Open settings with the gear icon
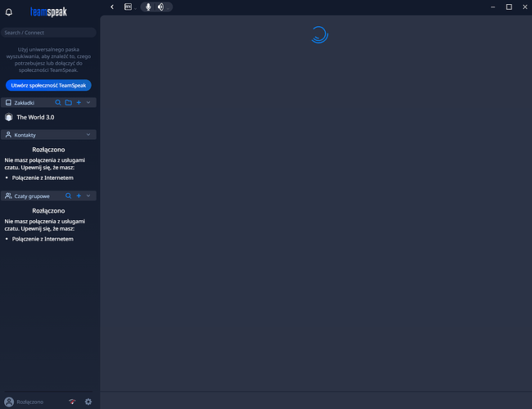Image resolution: width=532 pixels, height=409 pixels. tap(88, 402)
